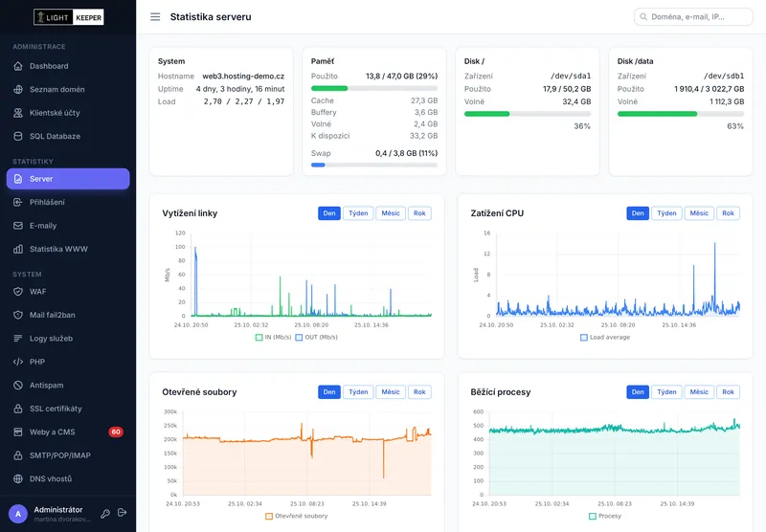Click the DNS vhostů globe icon
766x532 pixels.
[18, 478]
